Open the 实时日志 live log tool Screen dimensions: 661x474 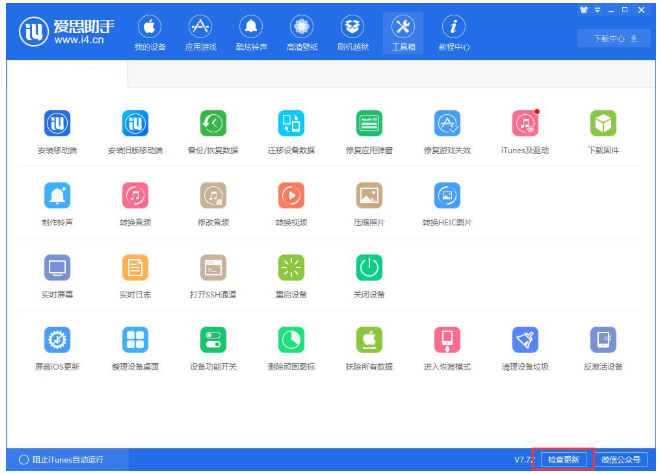point(135,276)
